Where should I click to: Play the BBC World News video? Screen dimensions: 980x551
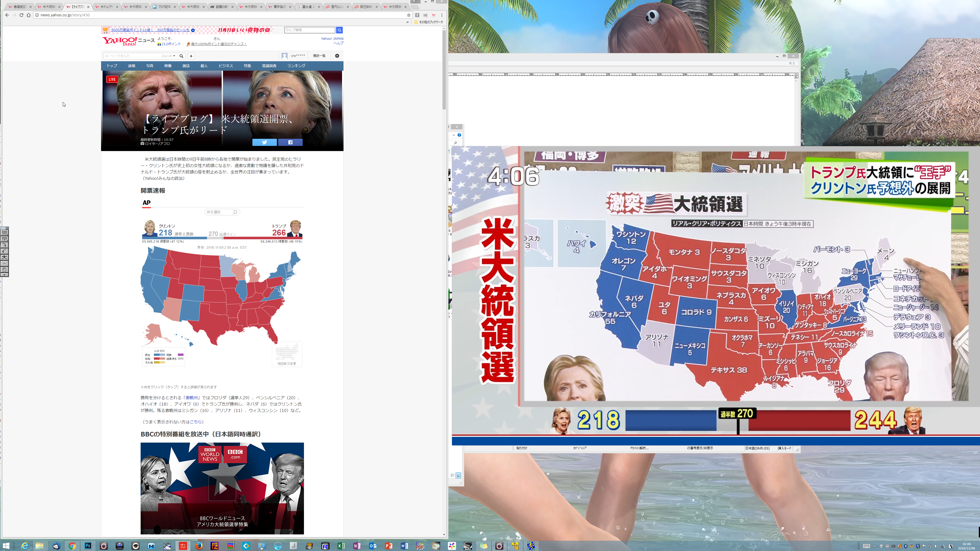222,488
